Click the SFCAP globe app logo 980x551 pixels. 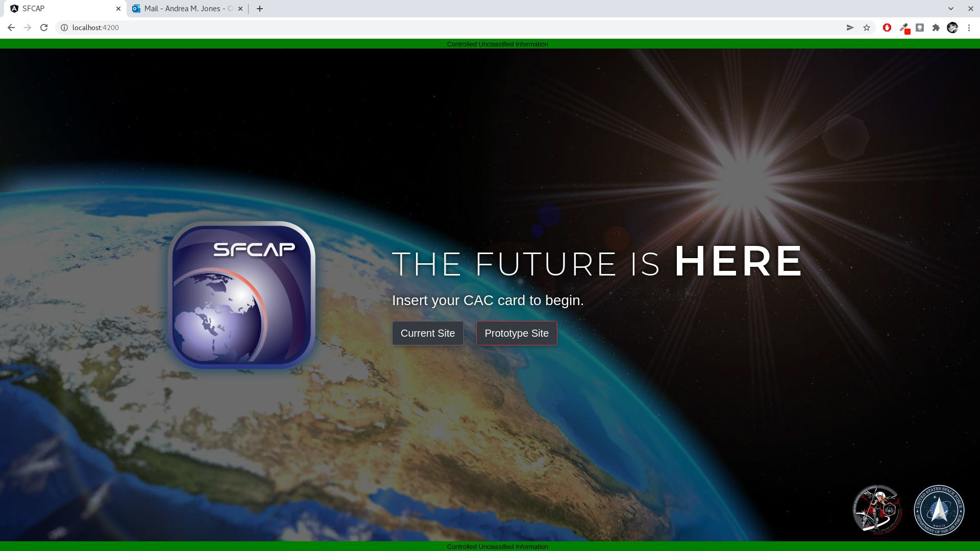tap(241, 295)
